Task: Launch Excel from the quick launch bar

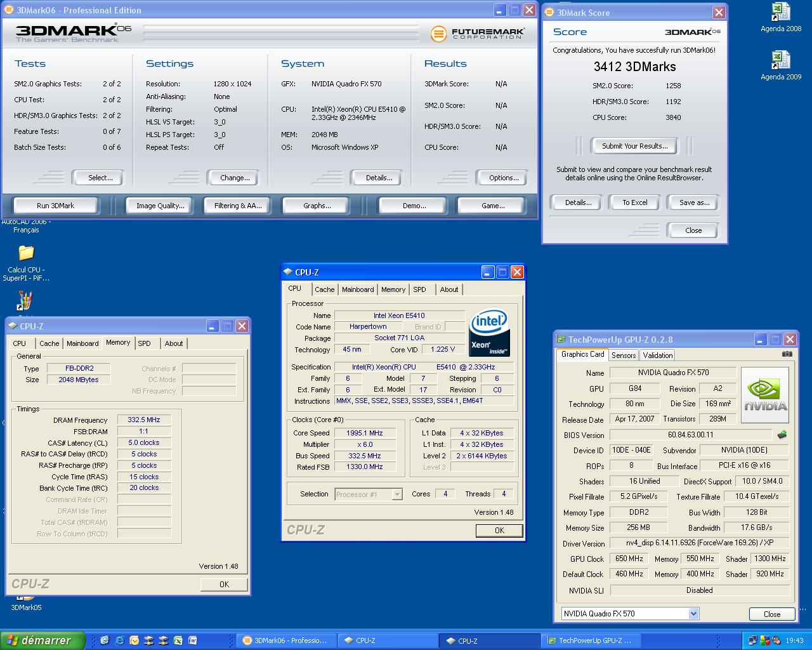Action: click(178, 640)
